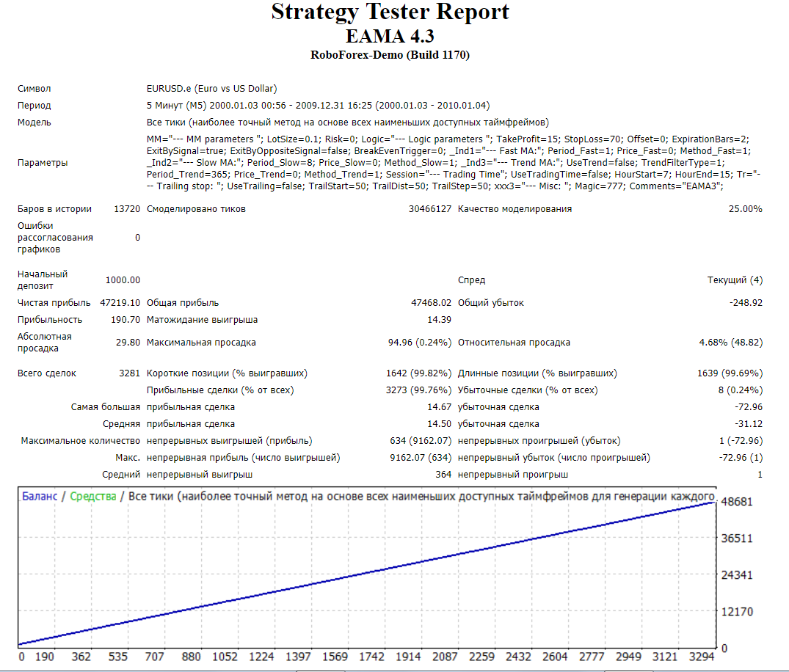
Task: Click the Общий убыток label
Action: [490, 303]
